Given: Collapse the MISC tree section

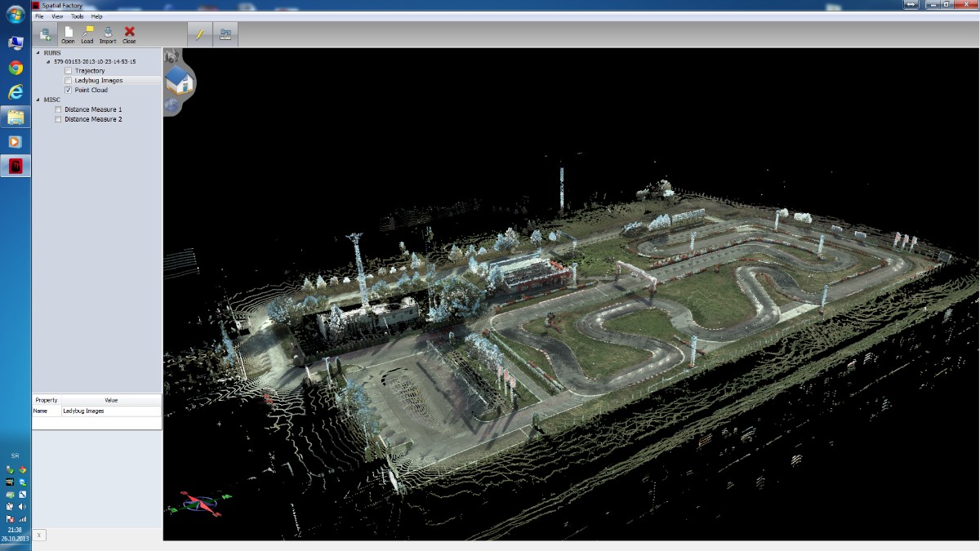Looking at the screenshot, I should click(x=38, y=100).
